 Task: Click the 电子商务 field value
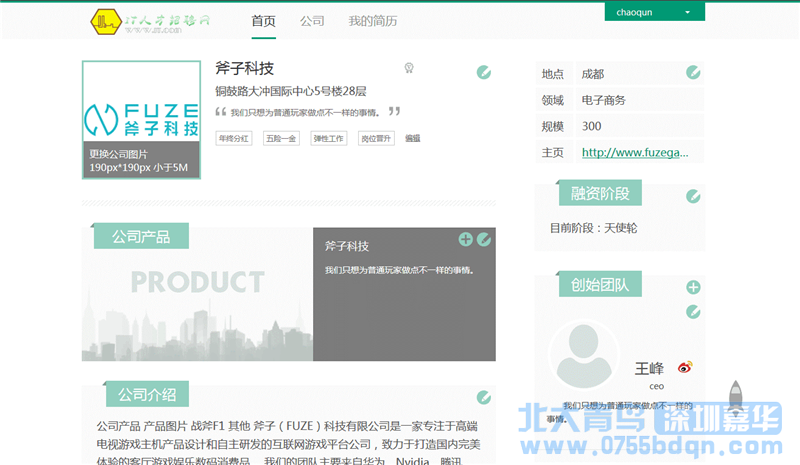(x=604, y=100)
